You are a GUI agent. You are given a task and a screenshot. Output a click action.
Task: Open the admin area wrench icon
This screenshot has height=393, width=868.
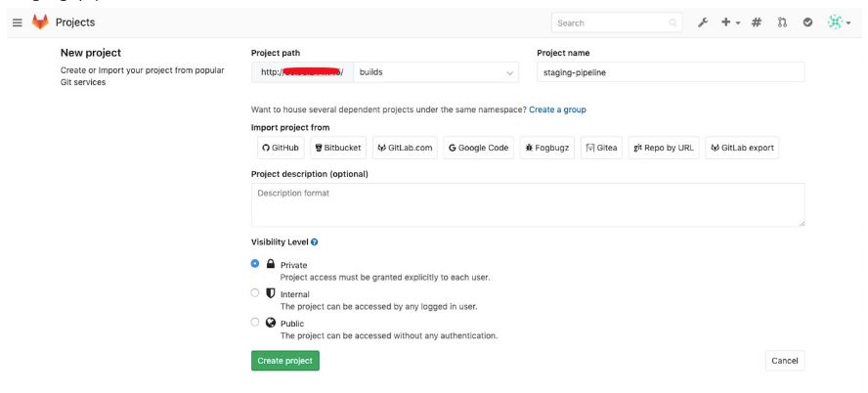tap(703, 22)
